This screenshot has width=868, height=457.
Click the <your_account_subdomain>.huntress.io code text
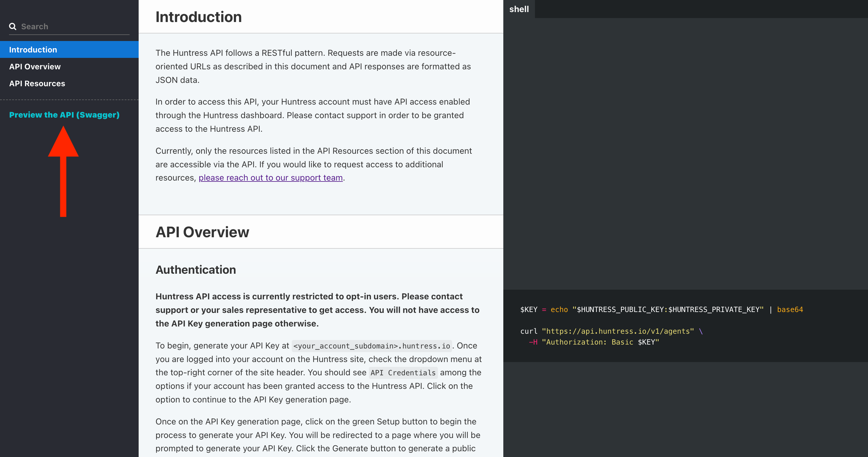372,346
